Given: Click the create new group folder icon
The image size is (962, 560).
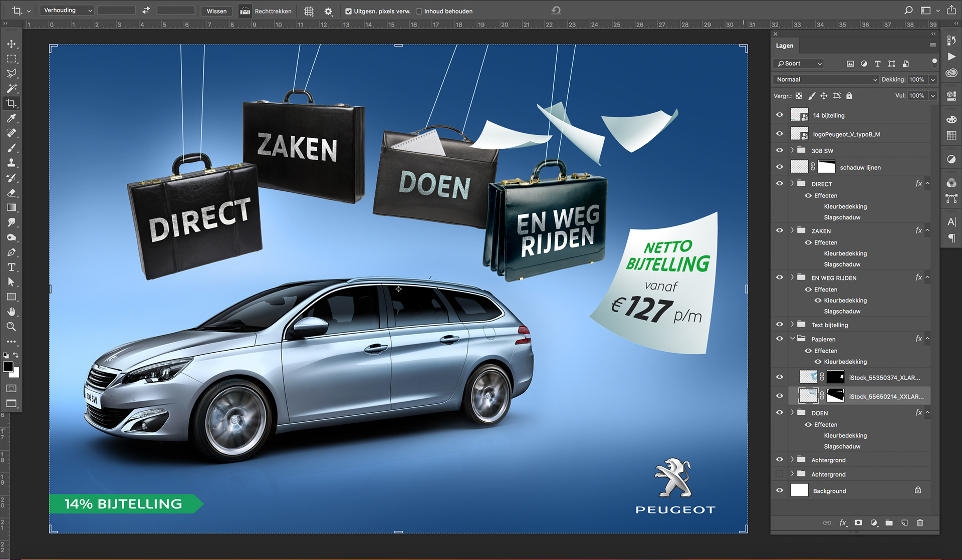Looking at the screenshot, I should point(889,522).
